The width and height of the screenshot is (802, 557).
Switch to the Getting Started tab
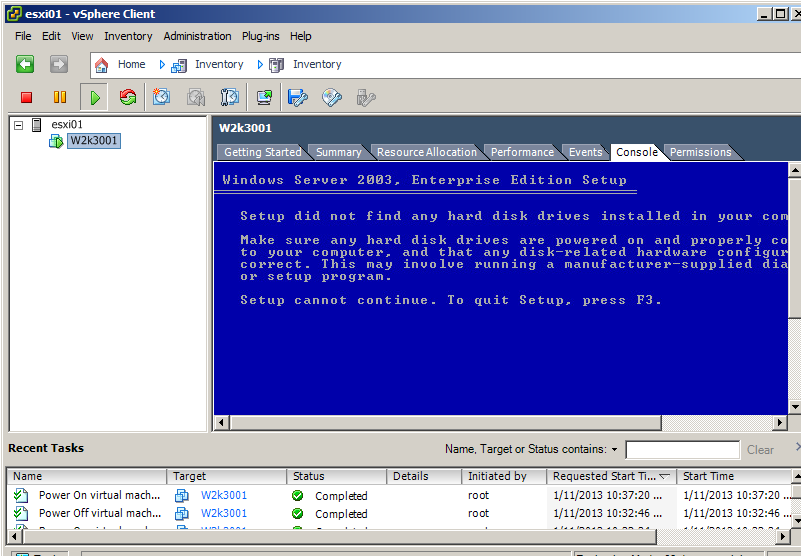(262, 152)
